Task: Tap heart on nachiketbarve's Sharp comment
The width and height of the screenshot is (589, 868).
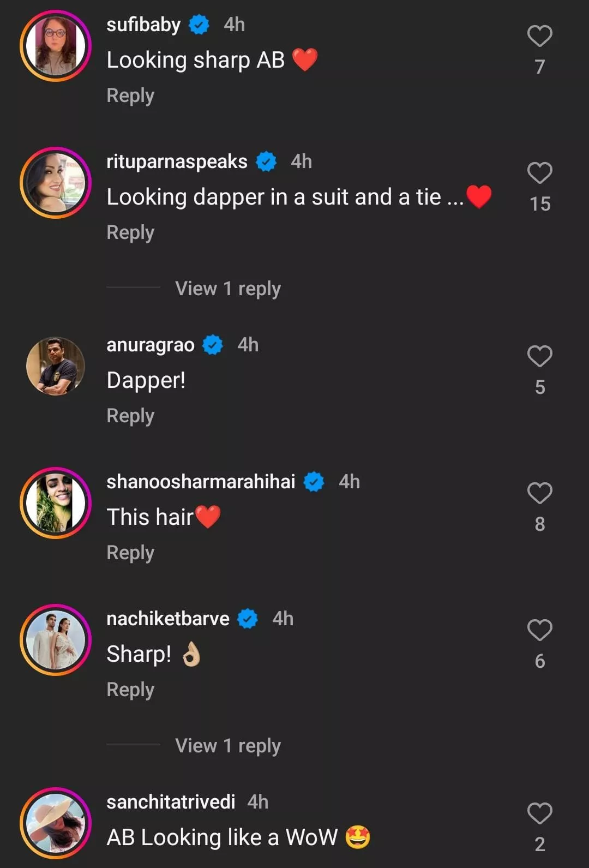Action: pyautogui.click(x=539, y=631)
